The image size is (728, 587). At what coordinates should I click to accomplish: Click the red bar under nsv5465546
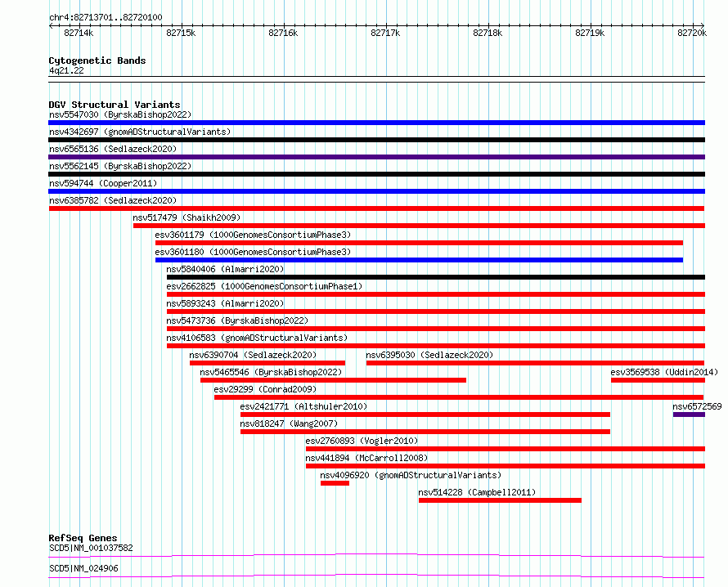[x=334, y=380]
